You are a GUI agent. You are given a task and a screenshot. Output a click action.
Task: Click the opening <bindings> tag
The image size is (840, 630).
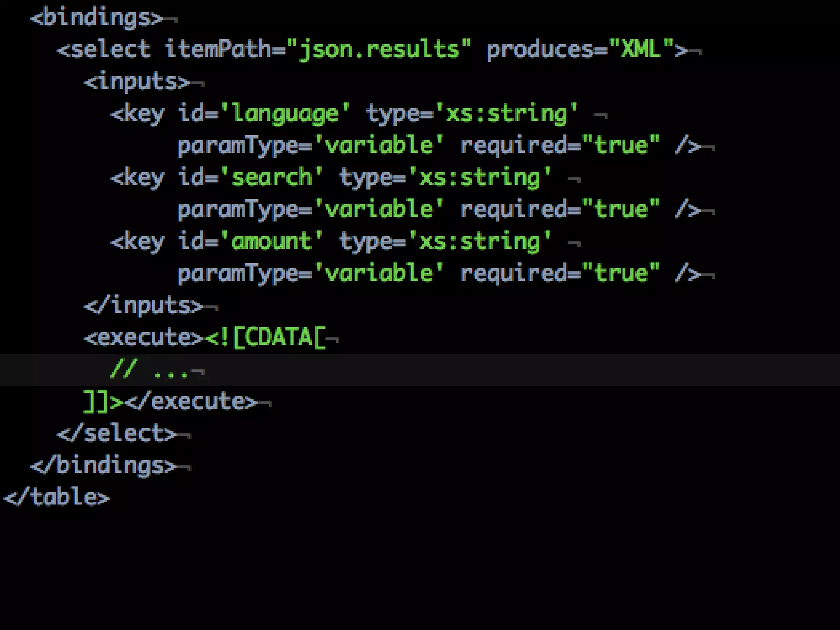97,18
